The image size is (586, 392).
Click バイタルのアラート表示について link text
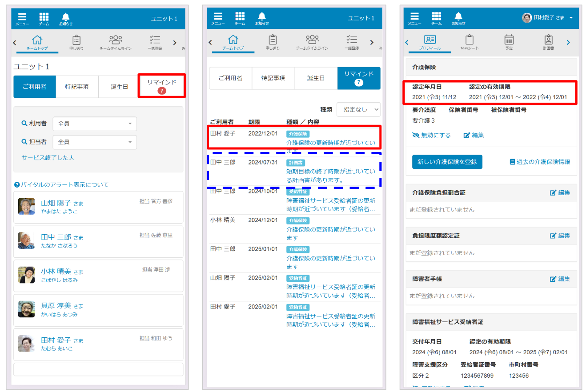[64, 184]
